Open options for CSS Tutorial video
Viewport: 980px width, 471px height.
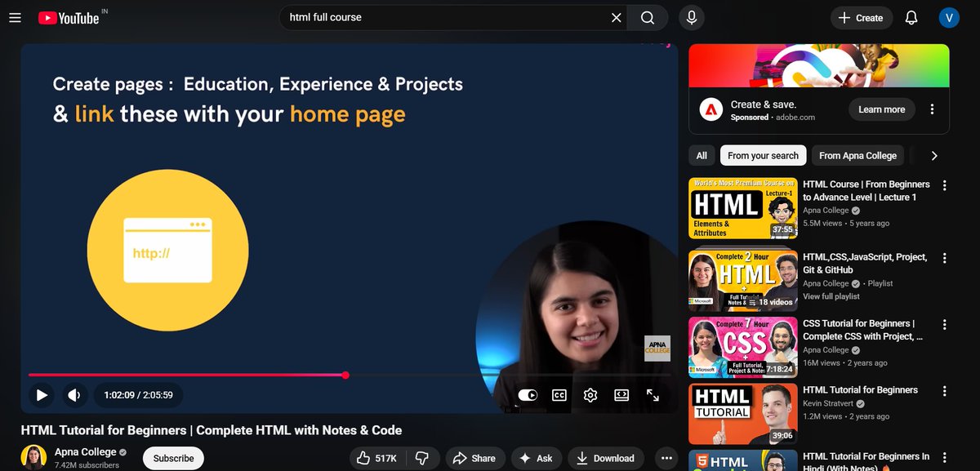[x=945, y=325]
